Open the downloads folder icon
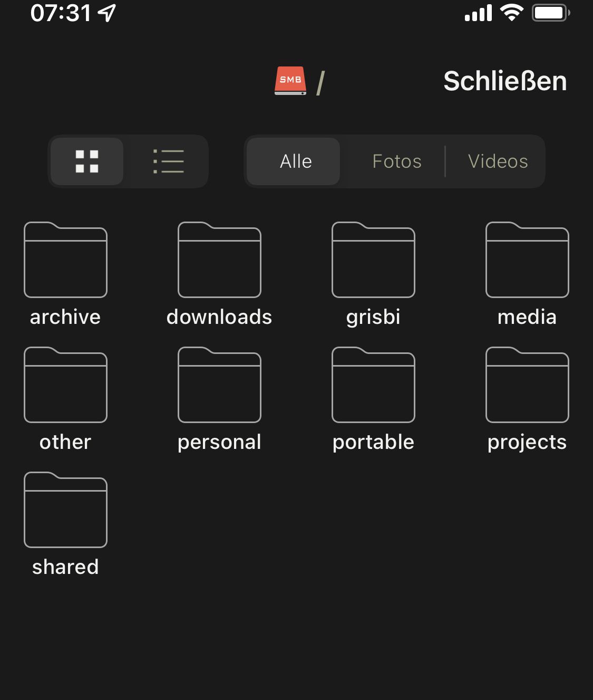 point(219,260)
